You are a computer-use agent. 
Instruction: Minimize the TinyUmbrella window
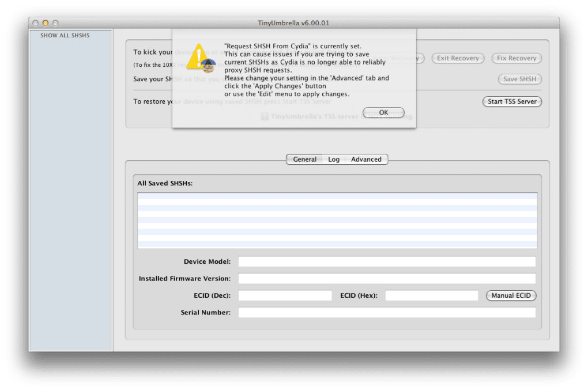pyautogui.click(x=46, y=23)
